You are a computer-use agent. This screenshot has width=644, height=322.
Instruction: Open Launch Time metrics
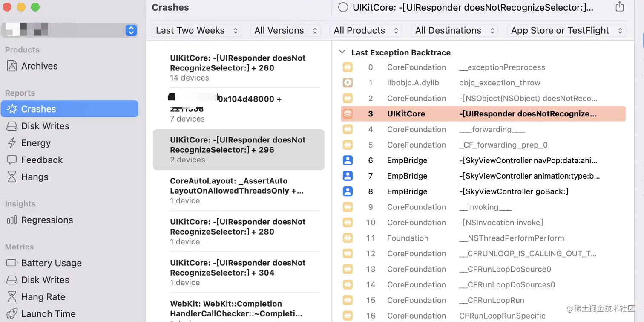point(48,314)
